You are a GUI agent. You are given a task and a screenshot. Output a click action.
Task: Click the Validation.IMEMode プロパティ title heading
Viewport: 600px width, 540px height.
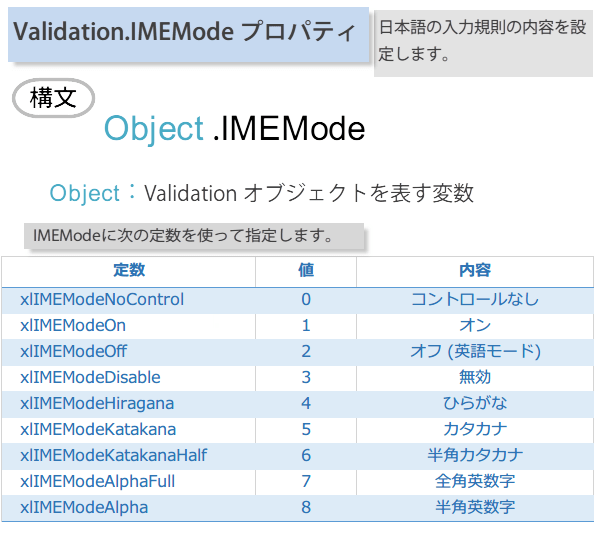coord(185,32)
